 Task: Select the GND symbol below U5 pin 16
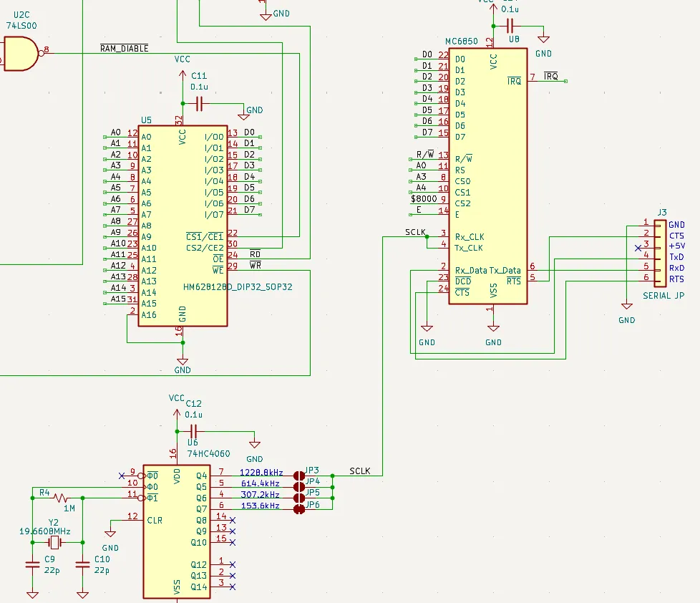183,362
